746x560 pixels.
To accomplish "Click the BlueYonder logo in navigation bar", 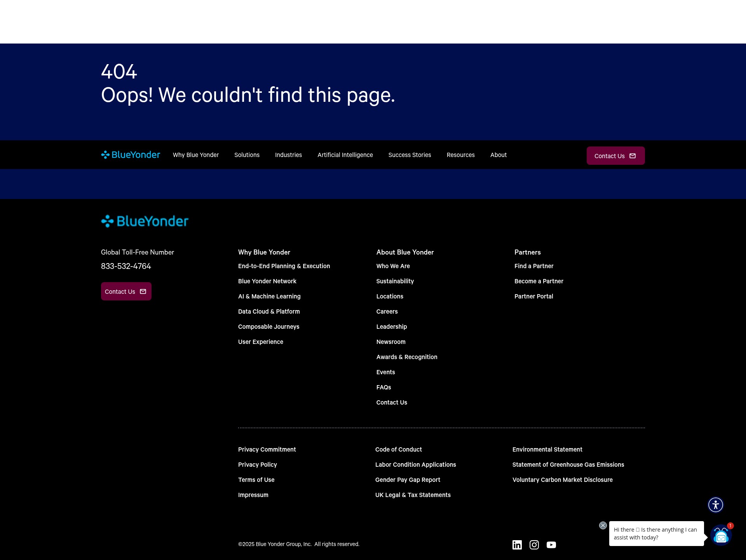I will pyautogui.click(x=131, y=155).
